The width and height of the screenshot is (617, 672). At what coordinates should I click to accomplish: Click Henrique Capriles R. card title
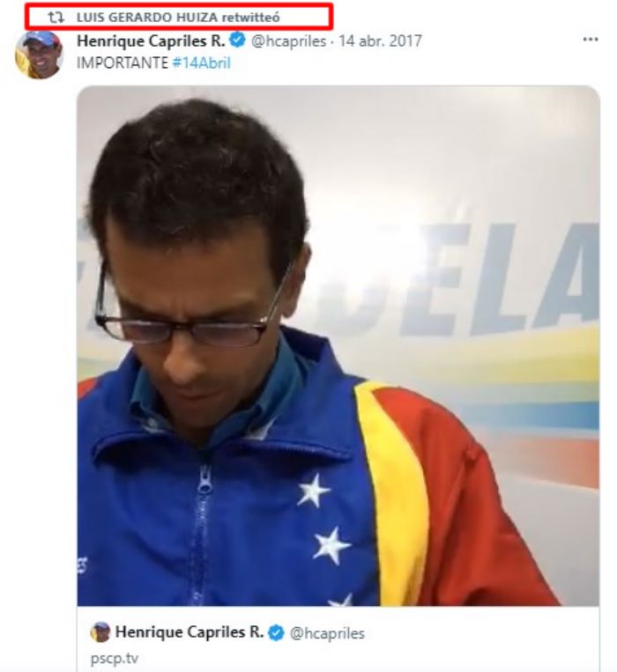[190, 632]
